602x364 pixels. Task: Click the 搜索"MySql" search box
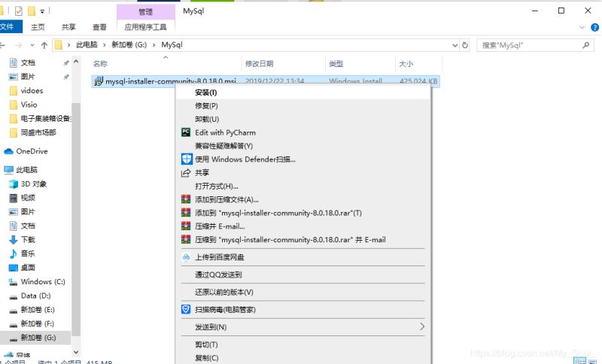point(535,45)
